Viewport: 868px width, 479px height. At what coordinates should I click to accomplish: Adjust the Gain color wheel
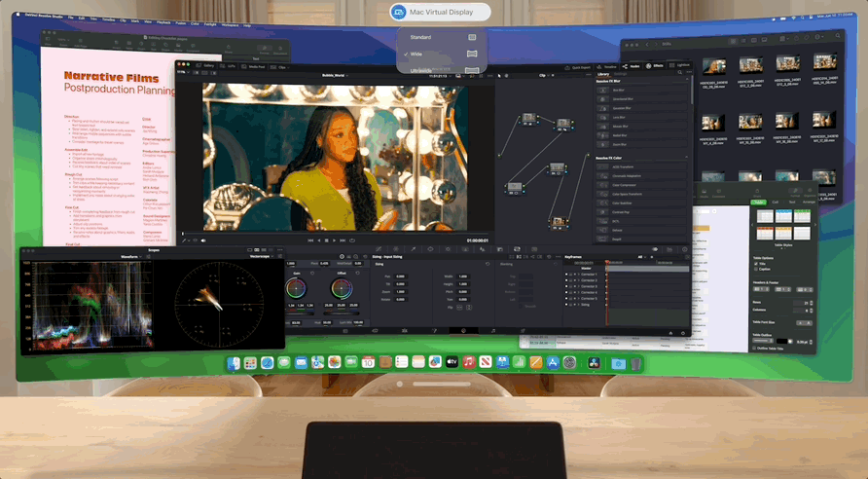[296, 288]
